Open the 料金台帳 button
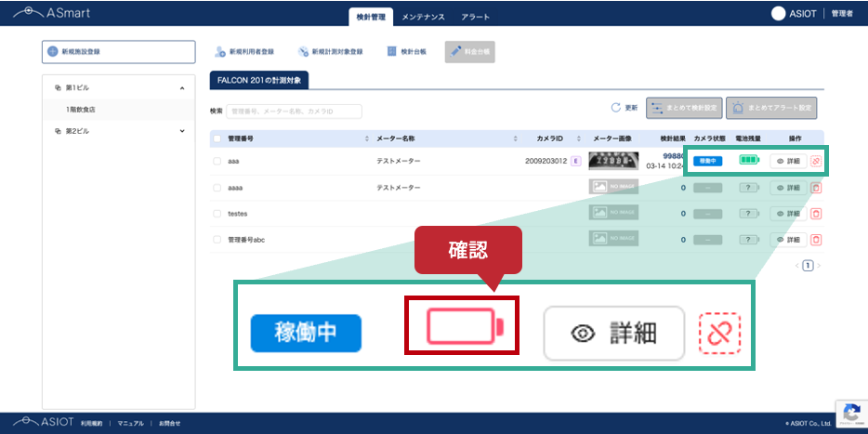868x434 pixels. point(470,51)
